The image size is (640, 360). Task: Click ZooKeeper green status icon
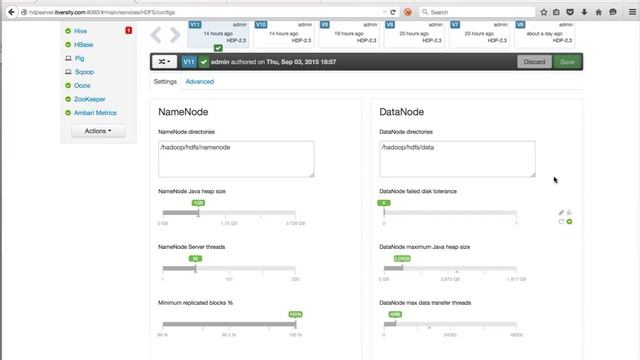coord(68,99)
